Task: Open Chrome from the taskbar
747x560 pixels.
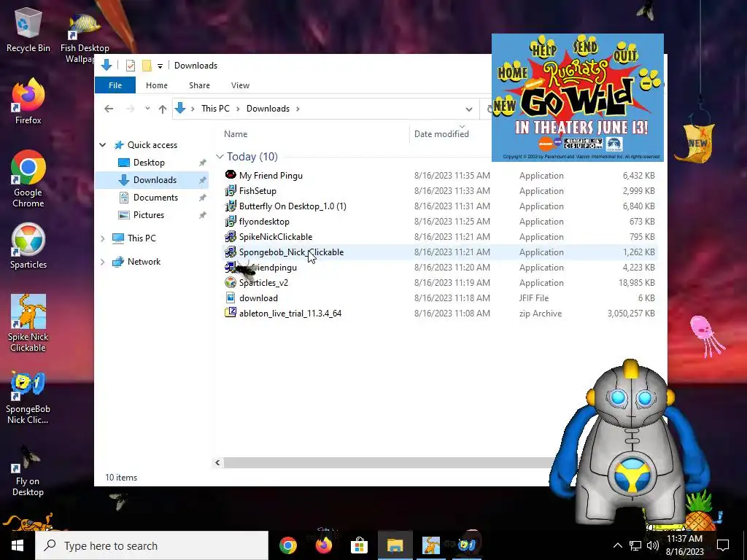Action: coord(287,545)
